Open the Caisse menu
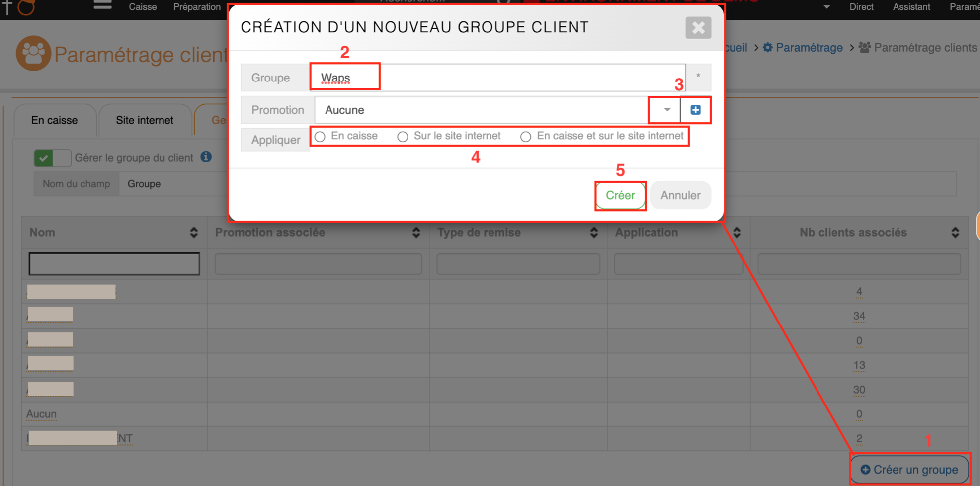Screen dimensions: 980x486 [143, 7]
